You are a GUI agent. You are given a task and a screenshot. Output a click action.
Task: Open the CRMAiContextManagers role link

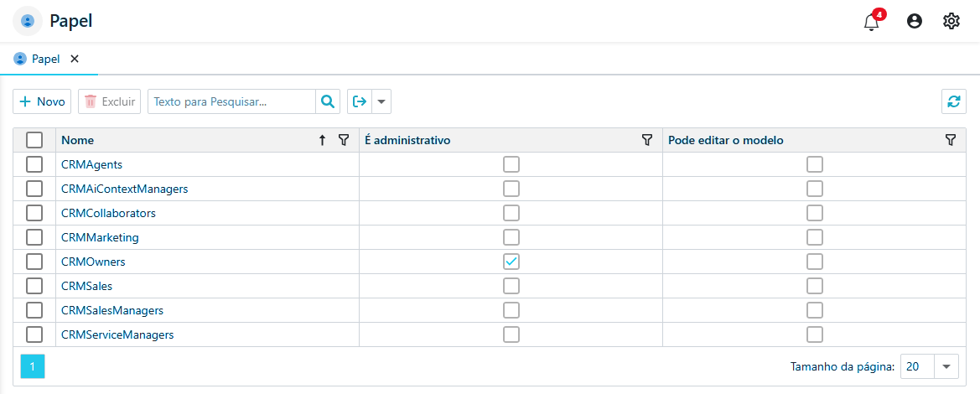(x=124, y=189)
